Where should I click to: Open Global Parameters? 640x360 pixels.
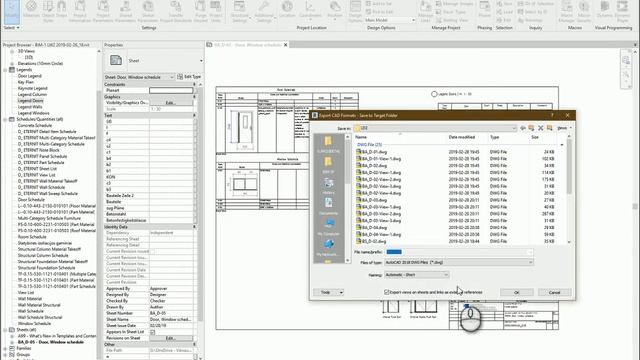tap(148, 11)
